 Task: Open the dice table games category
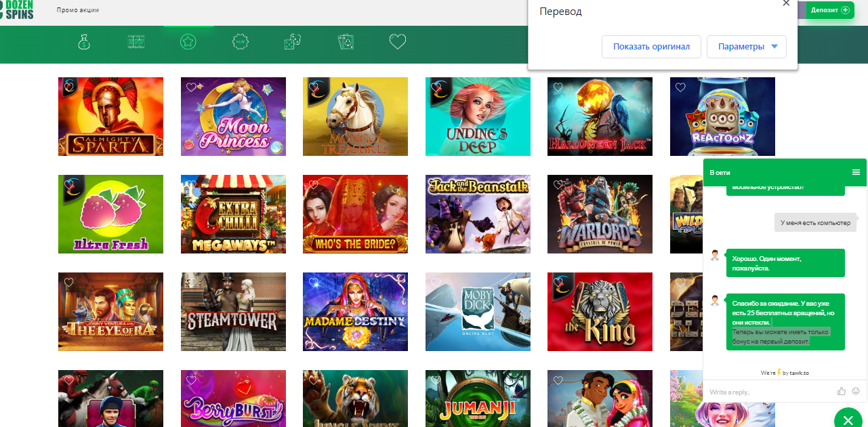coord(292,43)
